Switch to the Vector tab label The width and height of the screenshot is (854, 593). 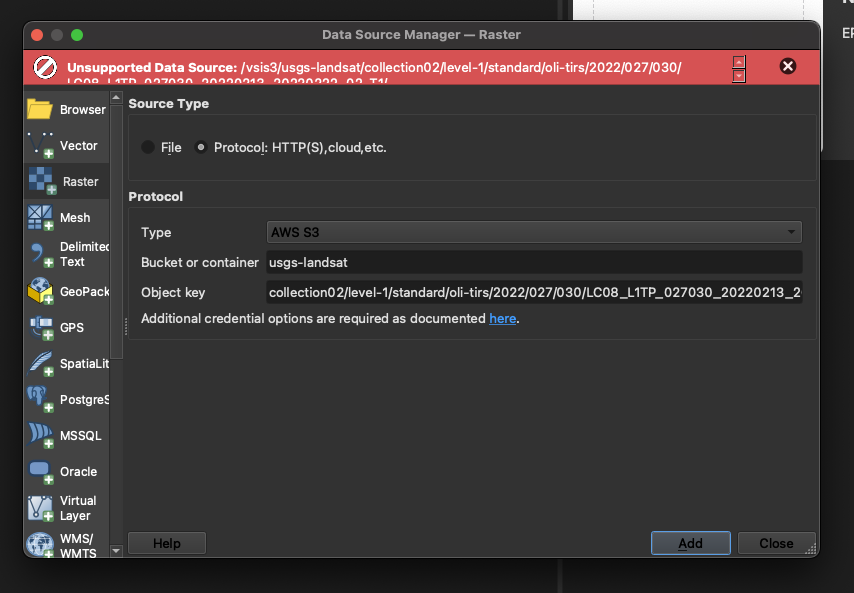(78, 145)
